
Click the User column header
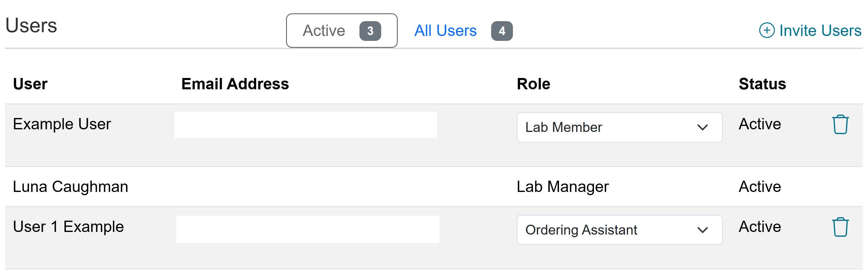pyautogui.click(x=30, y=84)
